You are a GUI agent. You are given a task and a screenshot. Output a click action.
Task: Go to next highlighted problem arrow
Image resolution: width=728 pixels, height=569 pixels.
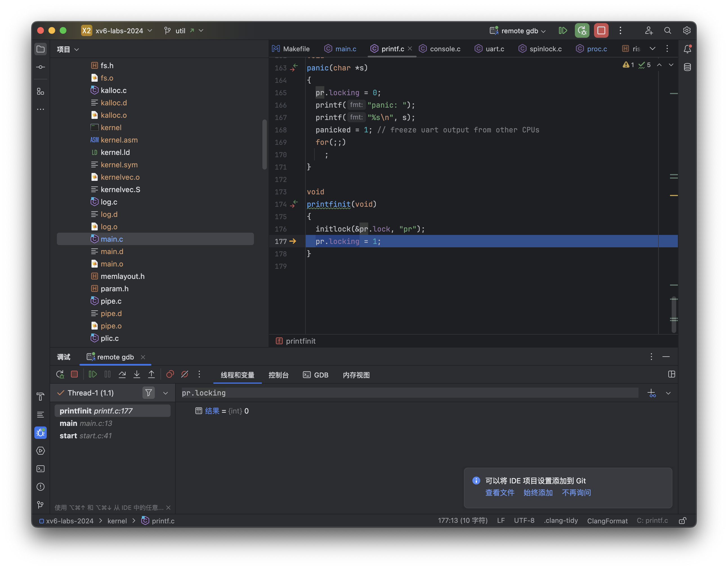(671, 65)
